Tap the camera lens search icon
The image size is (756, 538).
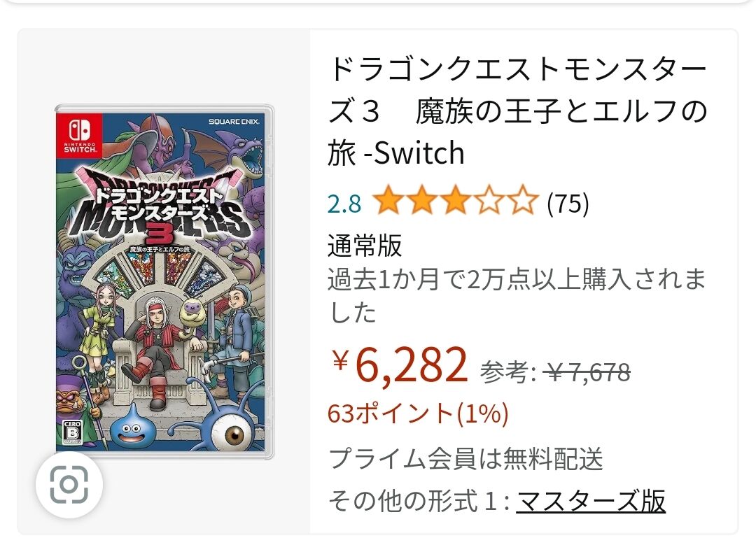pyautogui.click(x=69, y=485)
